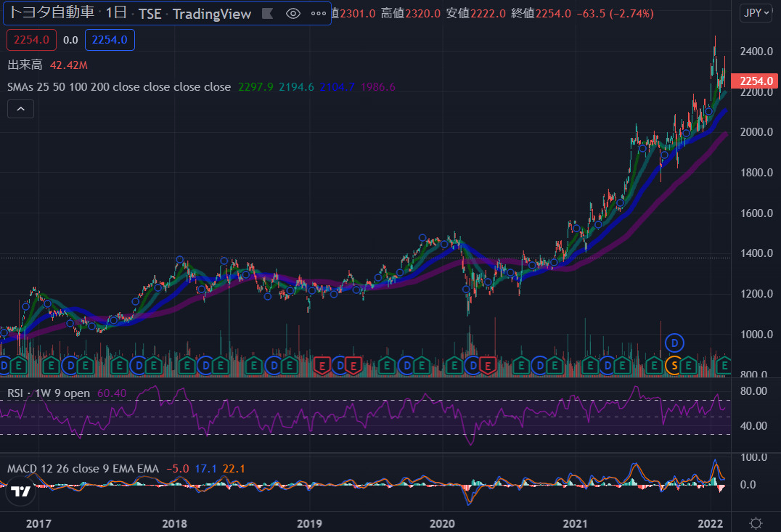Image resolution: width=781 pixels, height=532 pixels.
Task: Click the blue SMA value 2104.7
Action: [338, 86]
